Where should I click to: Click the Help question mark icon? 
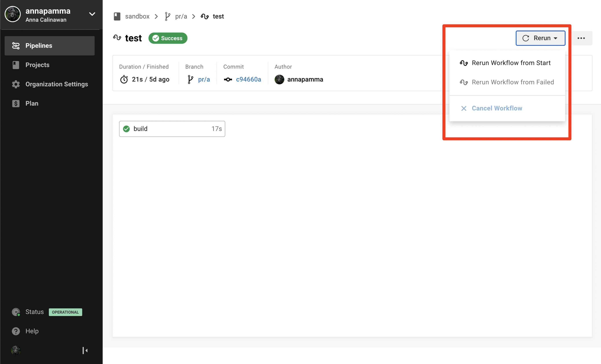tap(16, 331)
